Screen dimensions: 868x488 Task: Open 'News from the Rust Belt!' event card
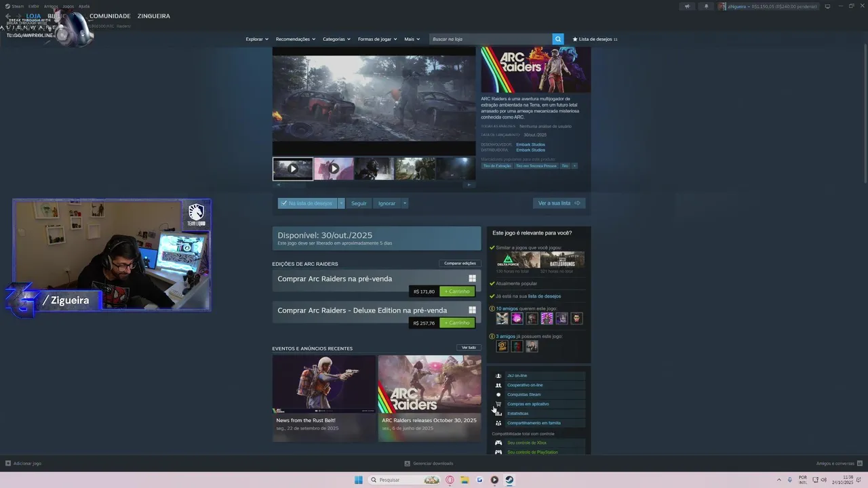324,399
